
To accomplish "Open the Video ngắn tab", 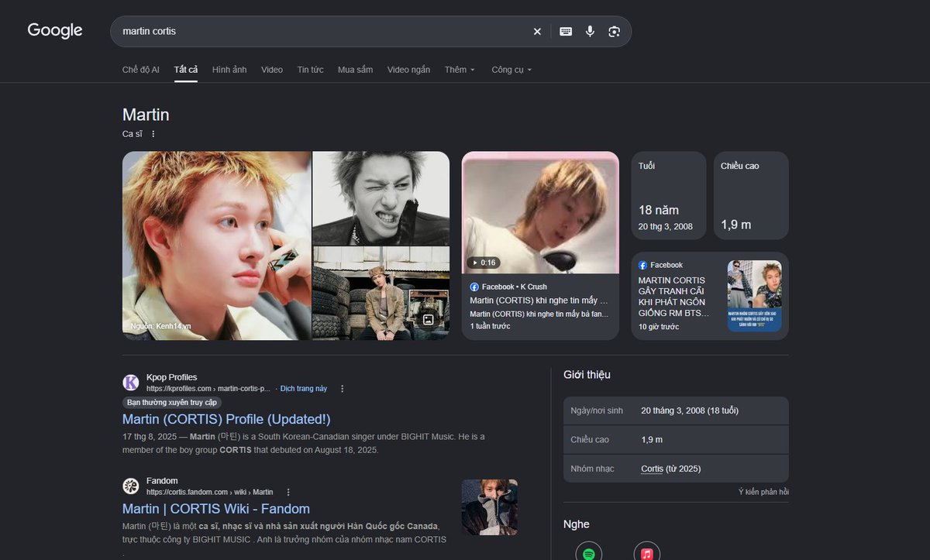I will (x=408, y=70).
